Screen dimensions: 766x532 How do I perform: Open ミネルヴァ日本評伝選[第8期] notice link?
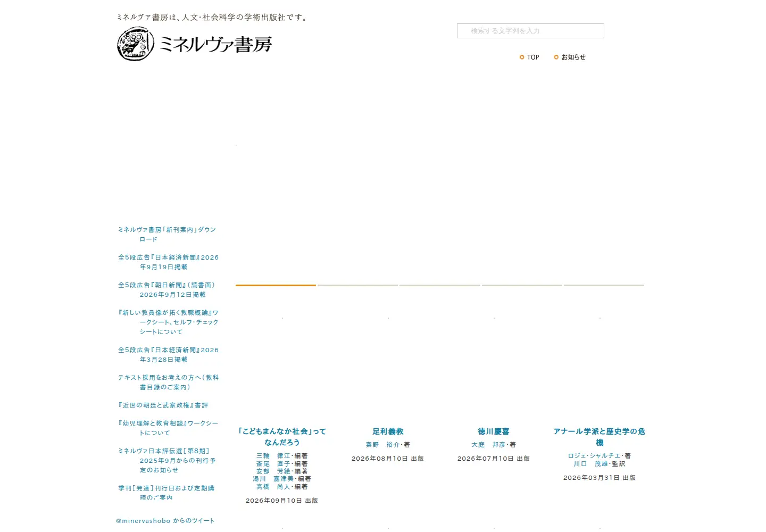click(166, 461)
